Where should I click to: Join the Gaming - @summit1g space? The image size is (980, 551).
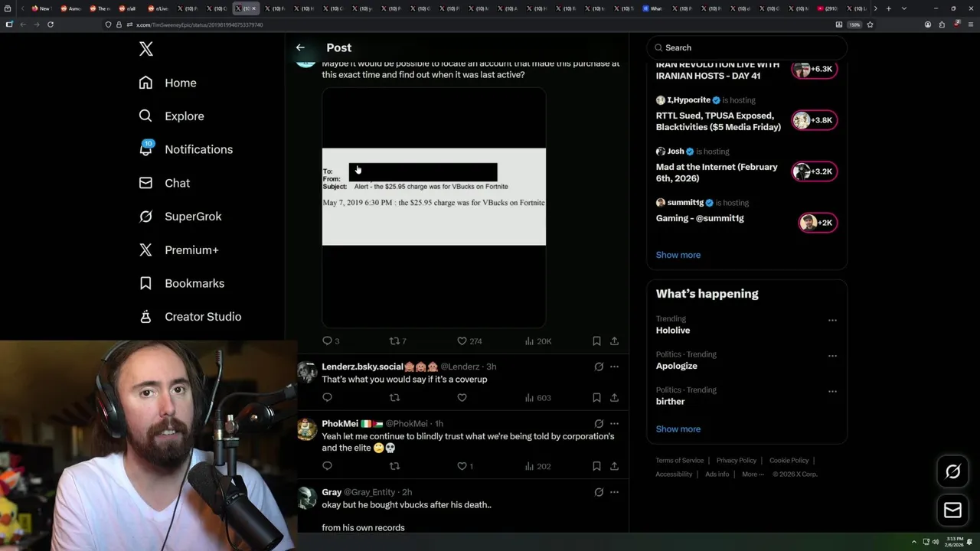[818, 223]
